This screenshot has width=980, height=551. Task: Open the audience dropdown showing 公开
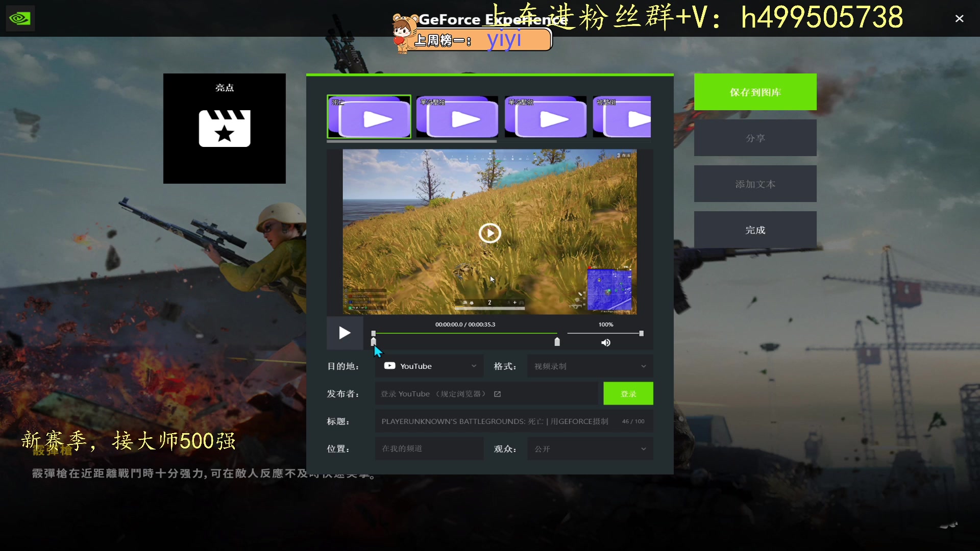coord(590,449)
